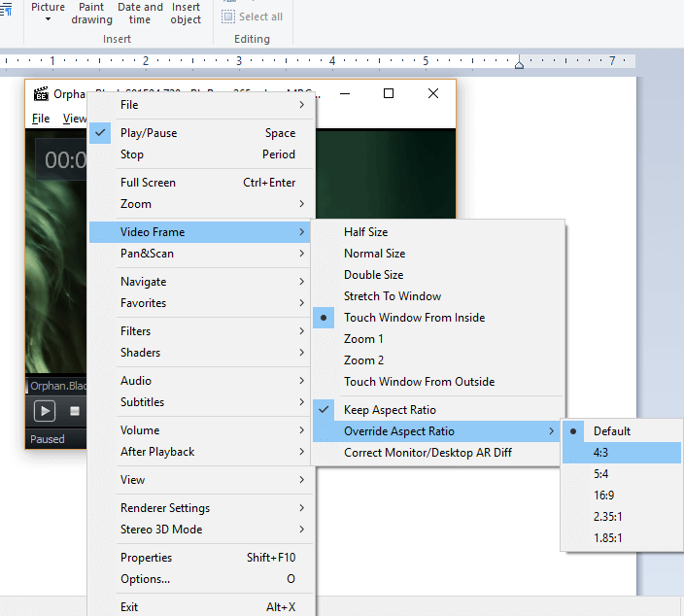
Task: Click the MPC clapperboard title bar icon
Action: [x=41, y=94]
